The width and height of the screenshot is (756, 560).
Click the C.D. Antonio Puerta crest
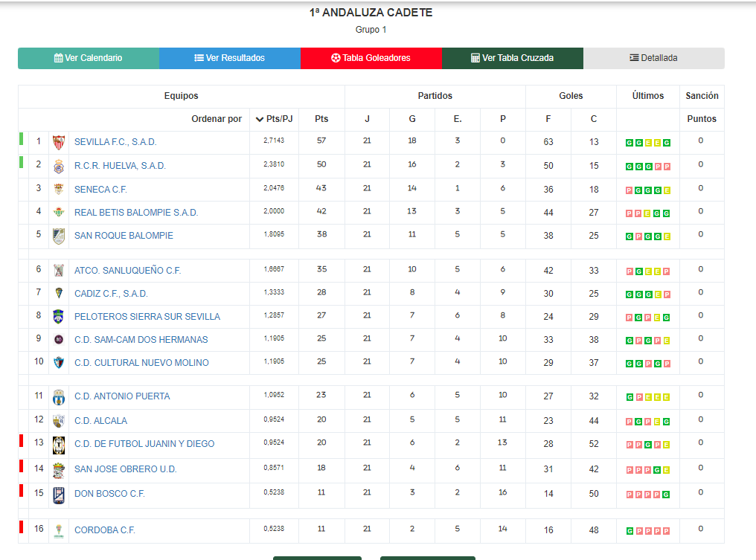(59, 397)
